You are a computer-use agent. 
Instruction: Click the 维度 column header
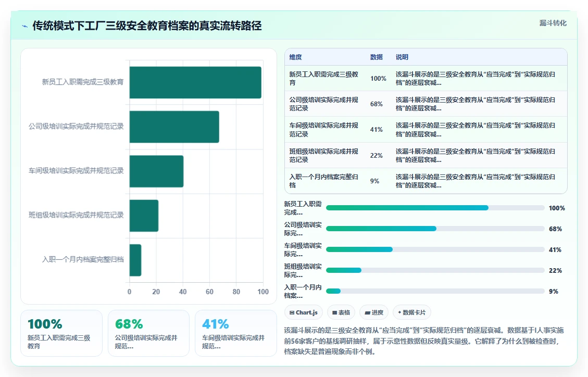295,57
